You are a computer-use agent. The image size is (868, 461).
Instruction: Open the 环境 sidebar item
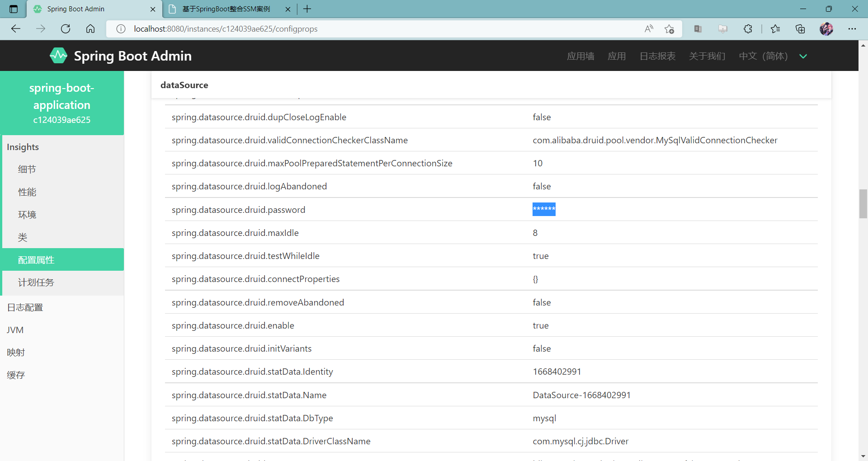click(x=63, y=215)
